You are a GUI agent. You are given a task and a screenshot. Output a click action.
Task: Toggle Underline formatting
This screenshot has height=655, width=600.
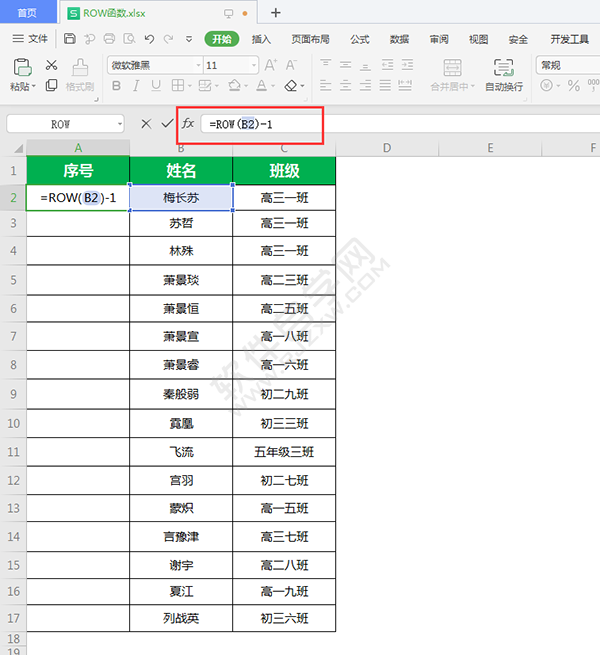[156, 86]
